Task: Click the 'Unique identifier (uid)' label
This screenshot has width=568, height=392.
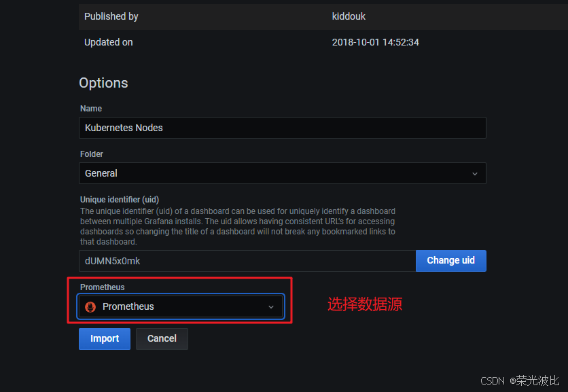Action: tap(120, 200)
